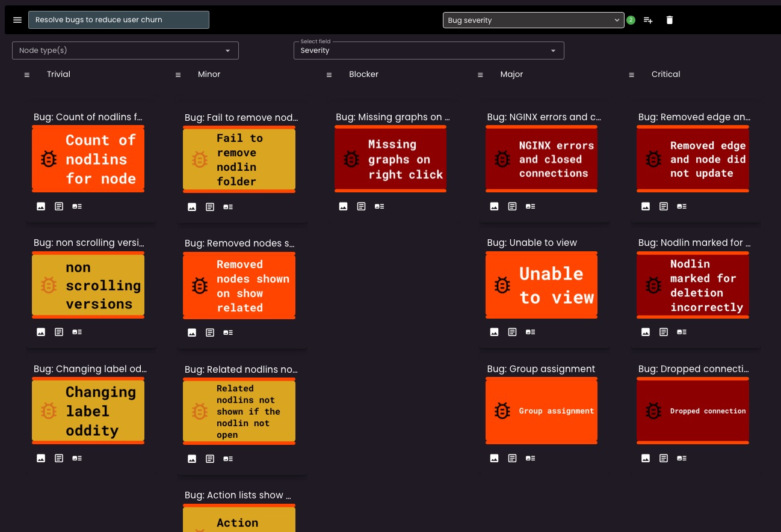Click the add-to-list icon beside Bug severity
The image size is (781, 532).
click(x=648, y=20)
